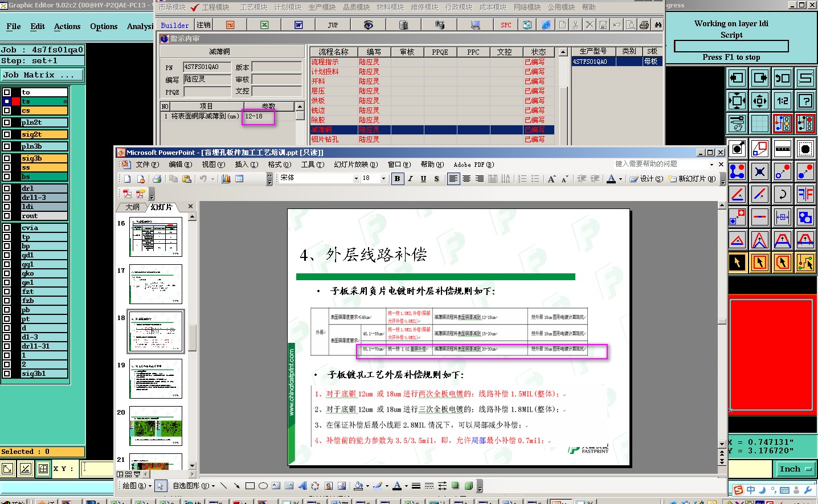The image size is (818, 504).
Task: Center align text in PowerPoint
Action: coord(467,178)
